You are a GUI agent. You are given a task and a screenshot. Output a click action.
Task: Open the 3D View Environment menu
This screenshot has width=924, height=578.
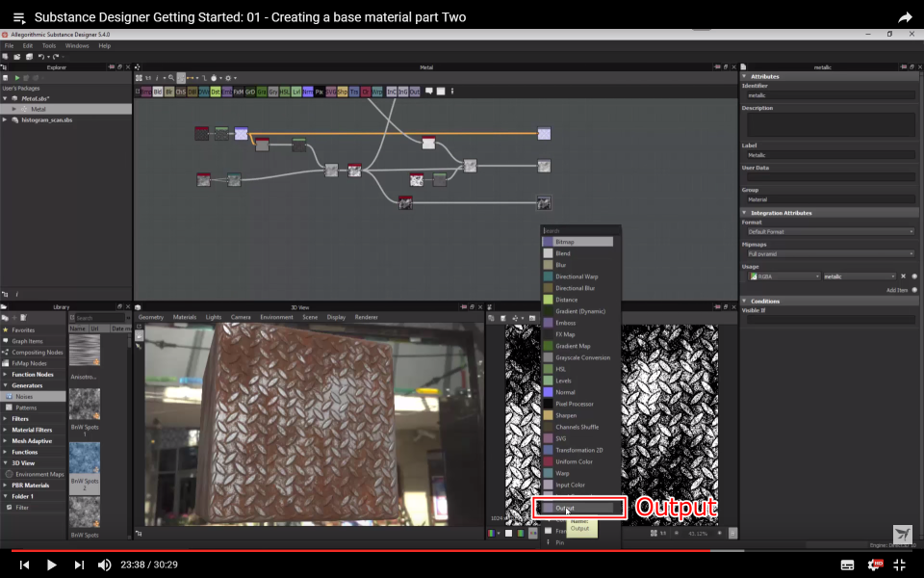coord(276,317)
